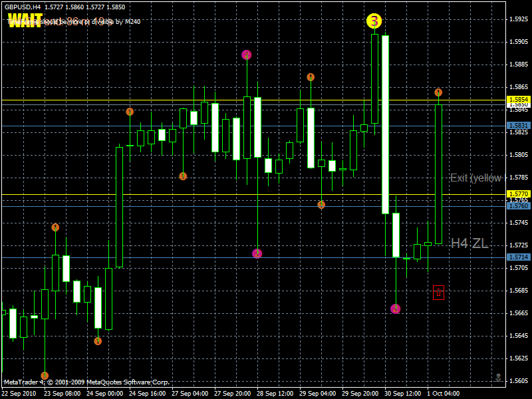Click the yellow 1.5770 price label
The width and height of the screenshot is (532, 399).
click(519, 194)
